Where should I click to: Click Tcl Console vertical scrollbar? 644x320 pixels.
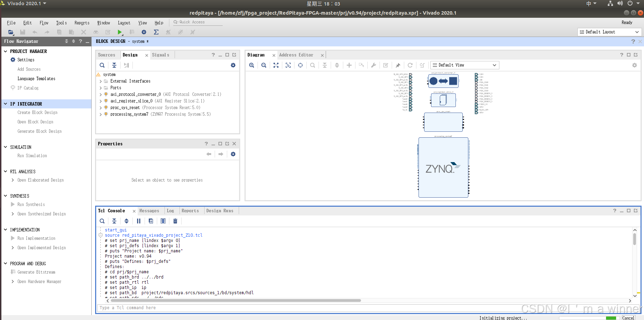coord(635,239)
